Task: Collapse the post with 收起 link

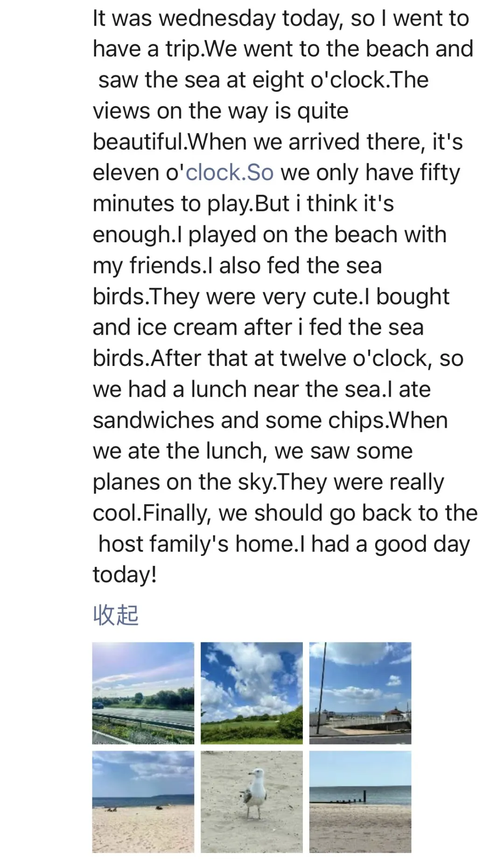Action: 116,615
